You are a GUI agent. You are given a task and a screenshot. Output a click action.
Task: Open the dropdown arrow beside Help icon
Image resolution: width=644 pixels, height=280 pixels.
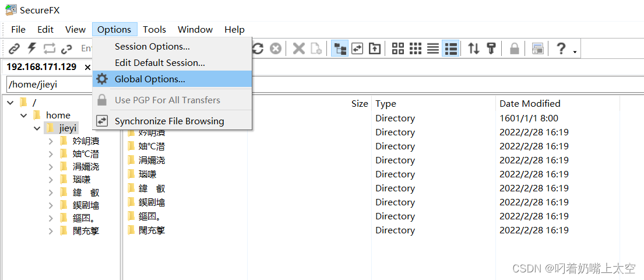[x=575, y=52]
